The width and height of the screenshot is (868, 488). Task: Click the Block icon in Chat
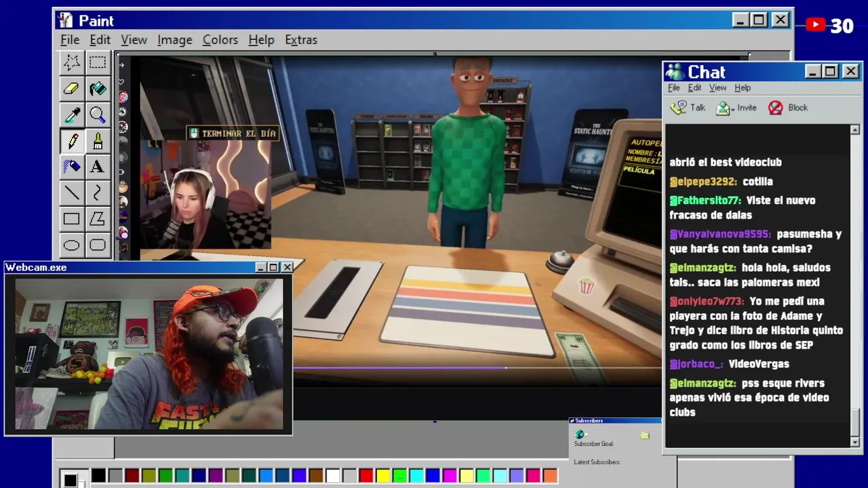[775, 108]
